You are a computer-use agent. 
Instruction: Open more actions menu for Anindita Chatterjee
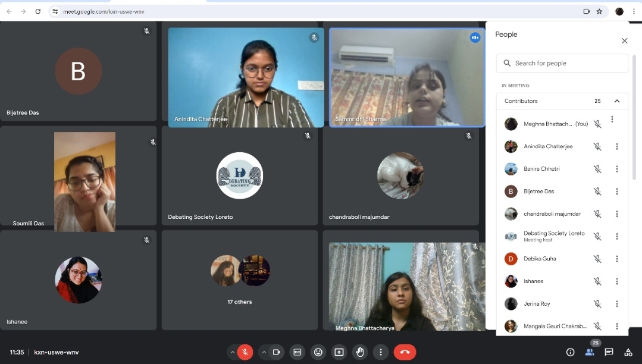617,146
